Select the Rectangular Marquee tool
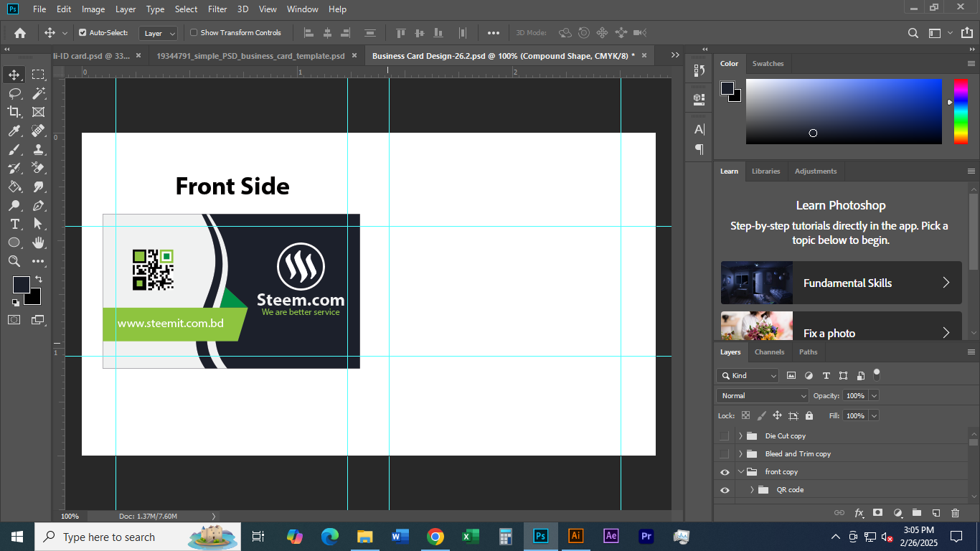 [38, 75]
